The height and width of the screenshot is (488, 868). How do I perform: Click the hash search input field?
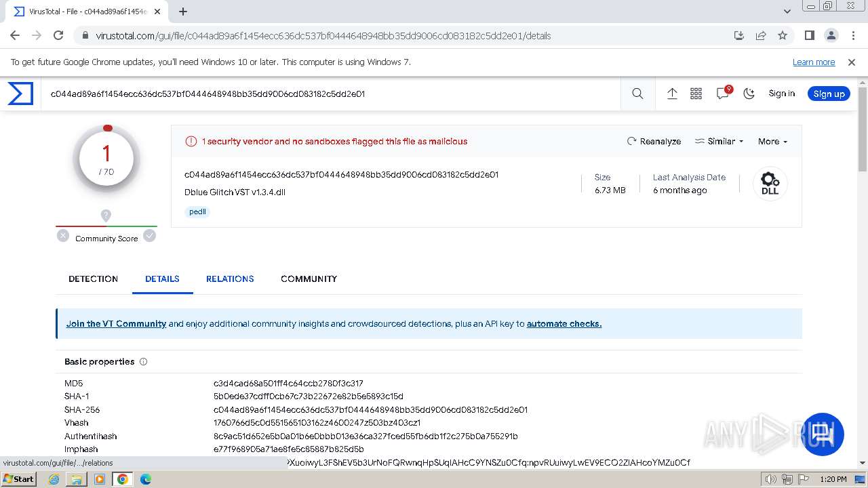(x=332, y=94)
